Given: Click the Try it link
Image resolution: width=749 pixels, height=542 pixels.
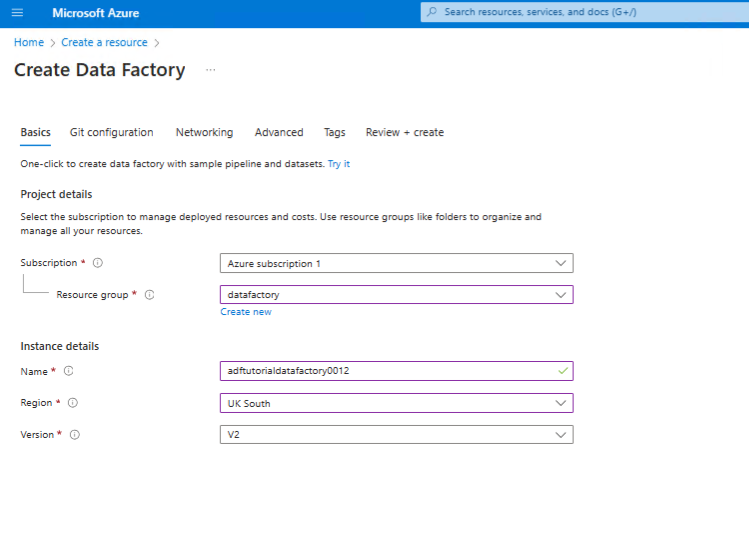Looking at the screenshot, I should pos(339,164).
